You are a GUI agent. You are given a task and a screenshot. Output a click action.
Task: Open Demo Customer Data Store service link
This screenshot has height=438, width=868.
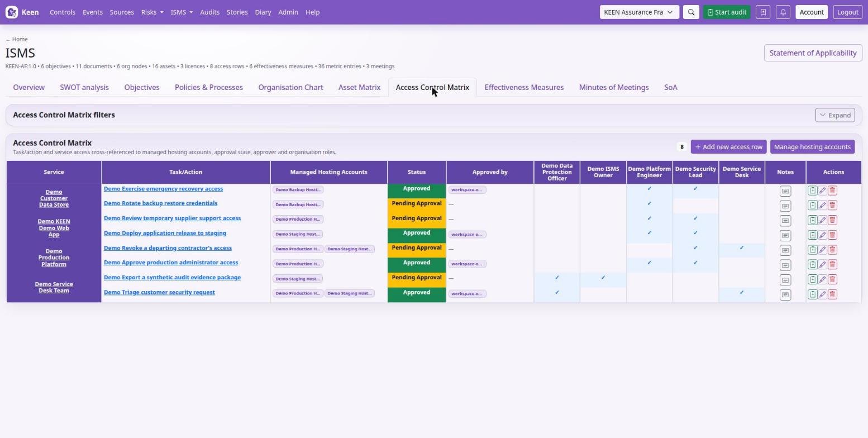click(x=54, y=198)
